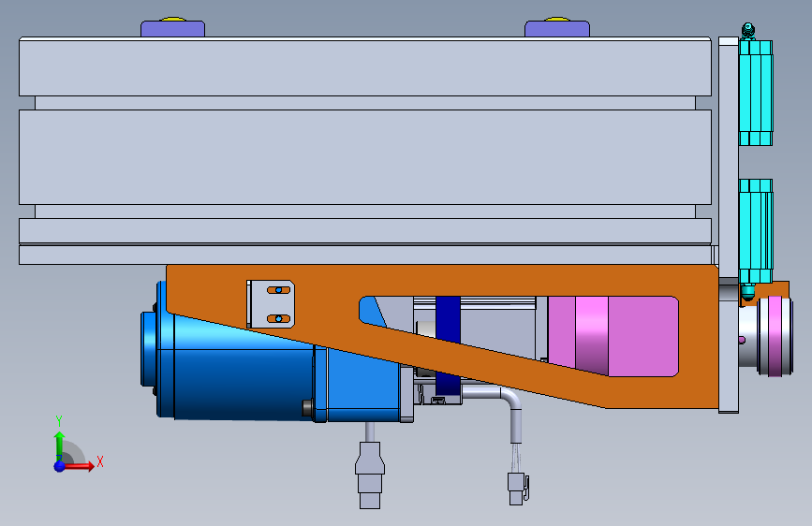Select the motor power connector plug

click(x=370, y=475)
